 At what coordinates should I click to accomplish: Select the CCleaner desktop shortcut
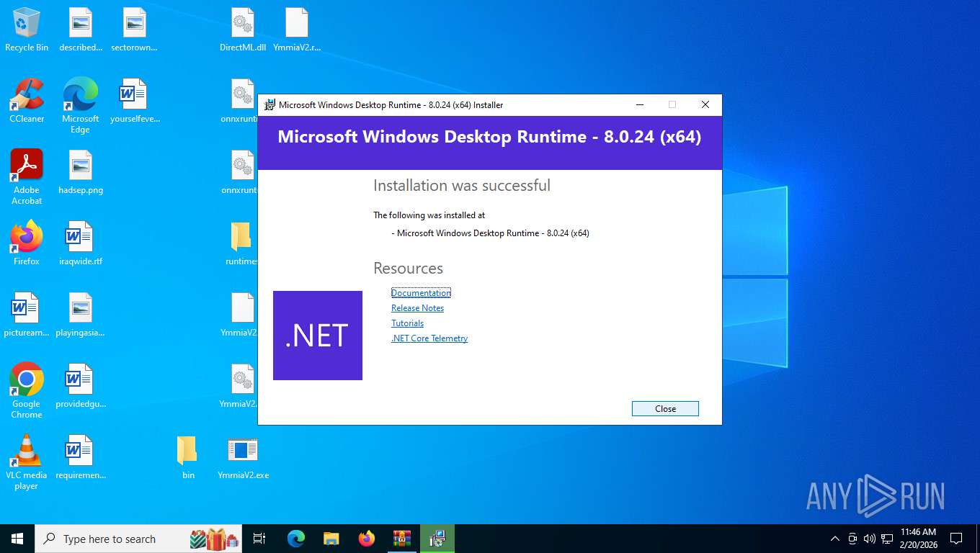pos(27,101)
